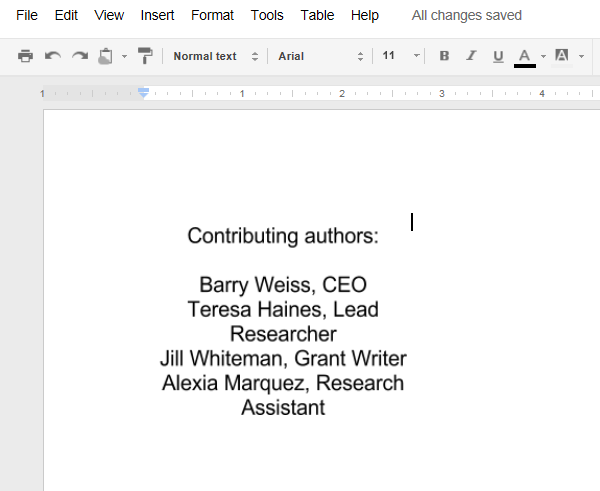The height and width of the screenshot is (491, 600).
Task: Open the Arial font family dropdown
Action: [320, 56]
